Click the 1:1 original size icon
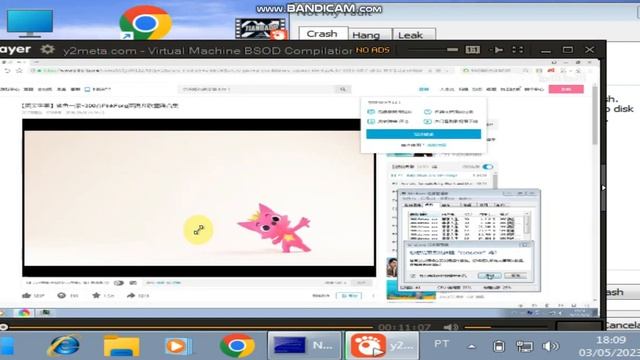Viewport: 640px width, 360px height. [472, 50]
